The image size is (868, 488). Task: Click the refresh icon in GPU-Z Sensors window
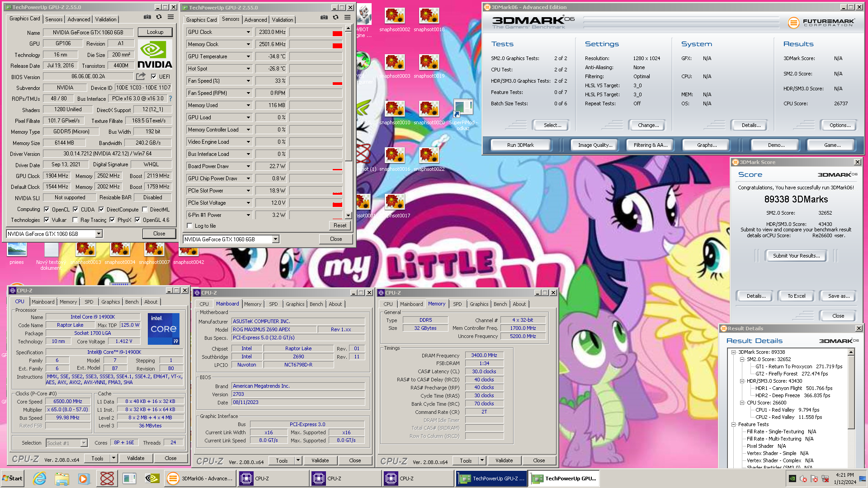(336, 18)
